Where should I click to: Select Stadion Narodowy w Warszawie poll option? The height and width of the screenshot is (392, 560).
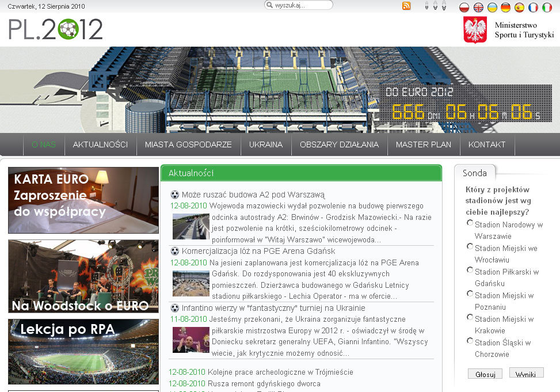pos(470,223)
